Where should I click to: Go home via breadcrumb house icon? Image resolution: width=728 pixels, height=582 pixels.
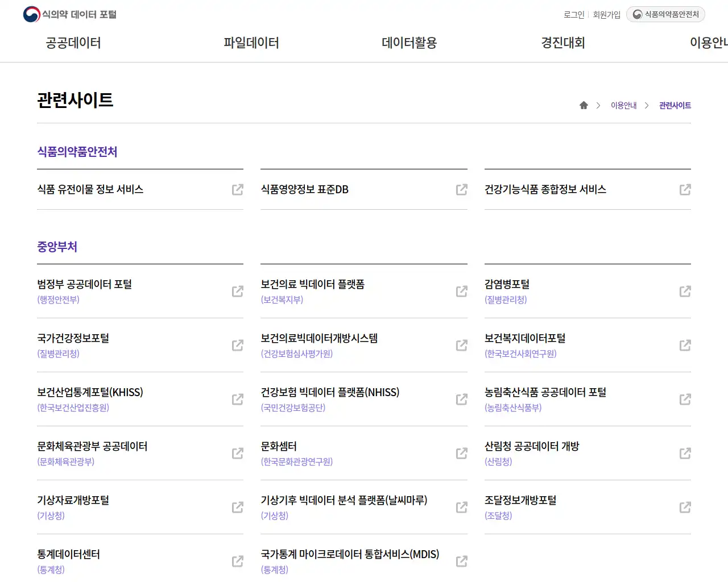(584, 105)
